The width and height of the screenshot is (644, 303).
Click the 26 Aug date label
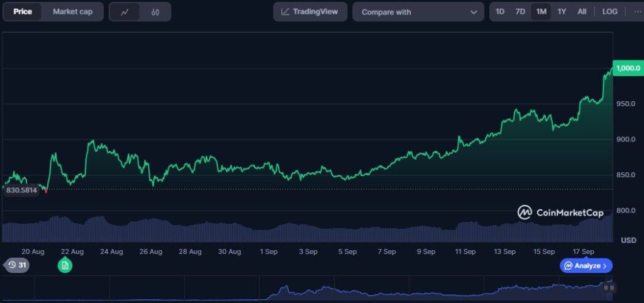coord(151,251)
